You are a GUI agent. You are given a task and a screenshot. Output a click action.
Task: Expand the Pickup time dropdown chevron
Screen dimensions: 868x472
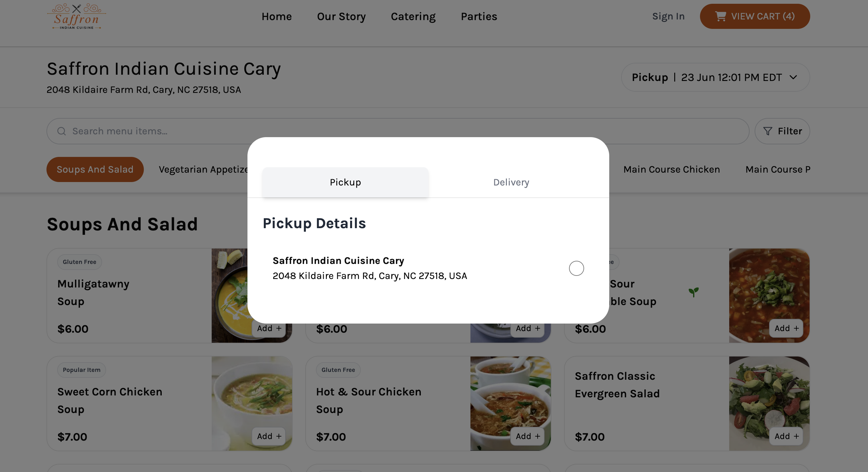(793, 78)
